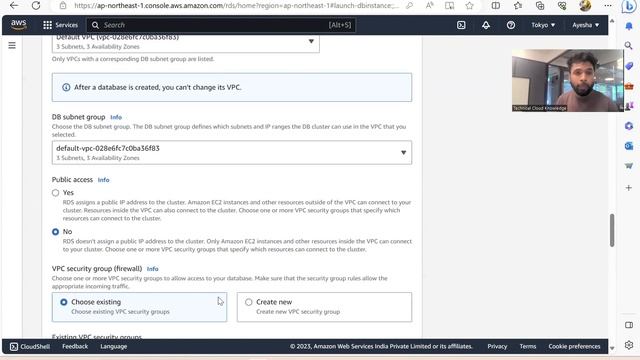Open the help question mark menu

511,25
